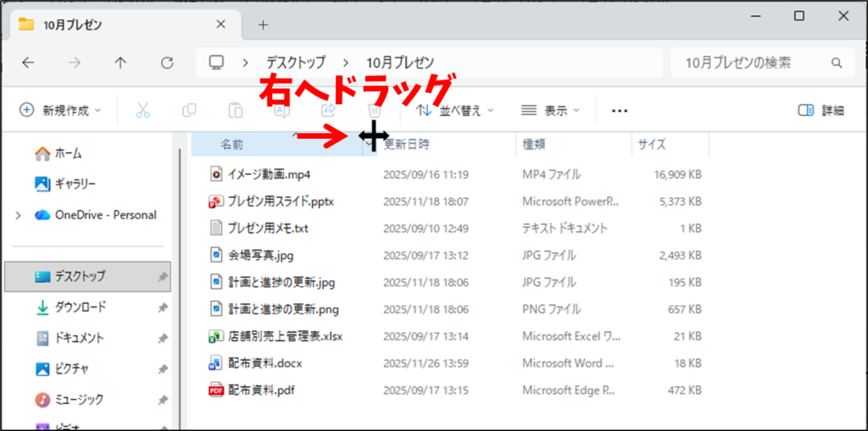Open the 並べ替え sort dropdown
The height and width of the screenshot is (431, 868).
click(455, 110)
